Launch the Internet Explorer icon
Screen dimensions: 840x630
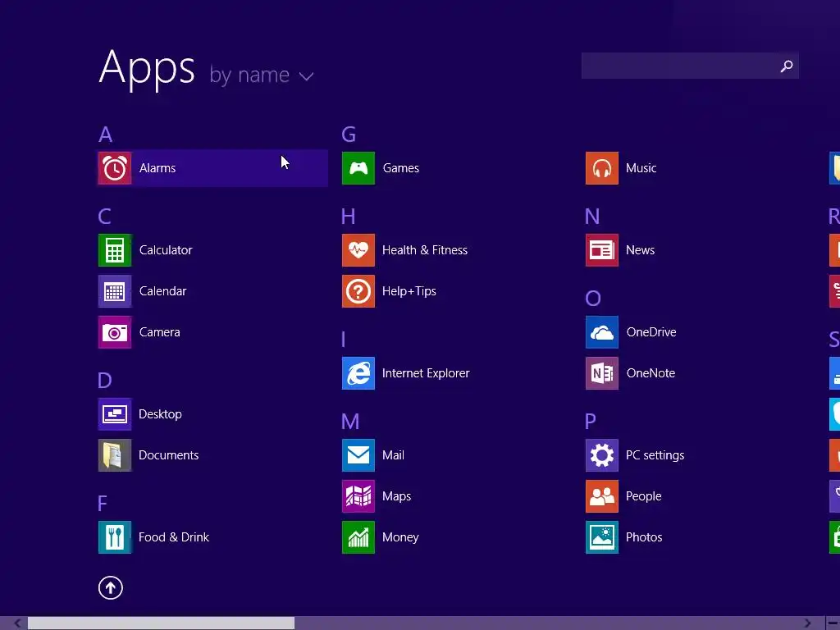358,373
